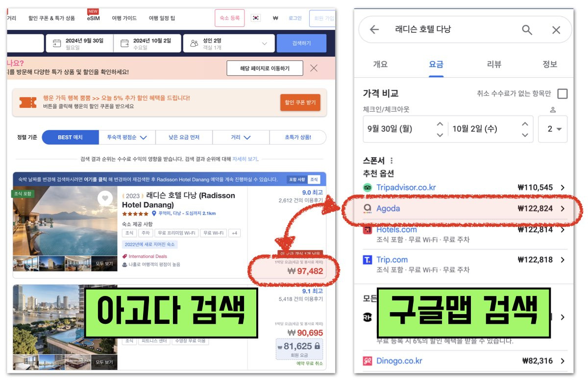Open the 개요 tab
The image size is (588, 392).
(380, 64)
